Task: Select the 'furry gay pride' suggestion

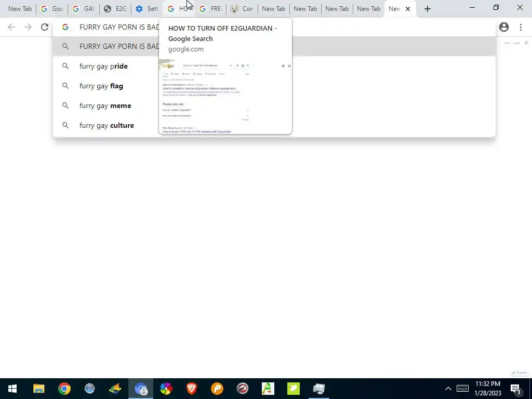Action: coord(274,66)
